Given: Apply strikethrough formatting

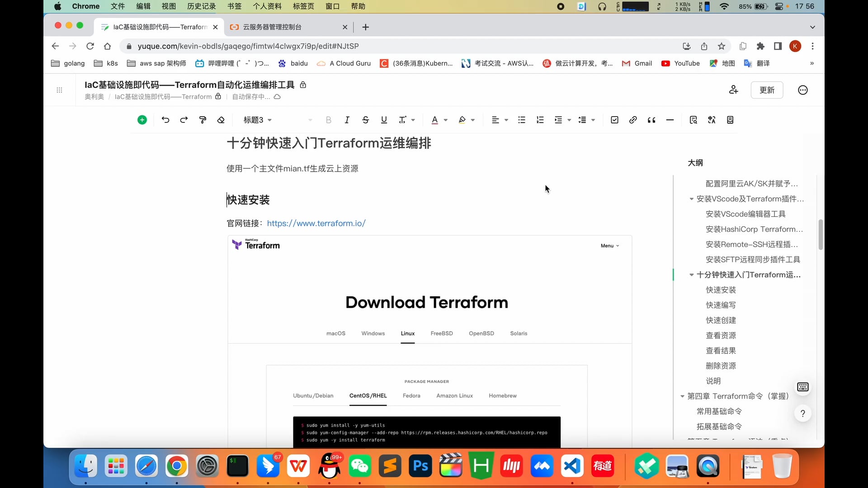Looking at the screenshot, I should [x=365, y=120].
